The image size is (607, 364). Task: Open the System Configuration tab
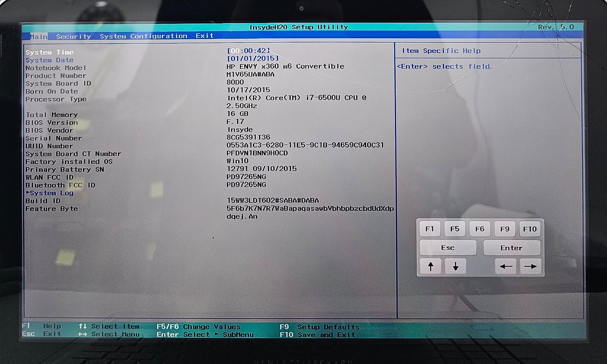pos(143,36)
